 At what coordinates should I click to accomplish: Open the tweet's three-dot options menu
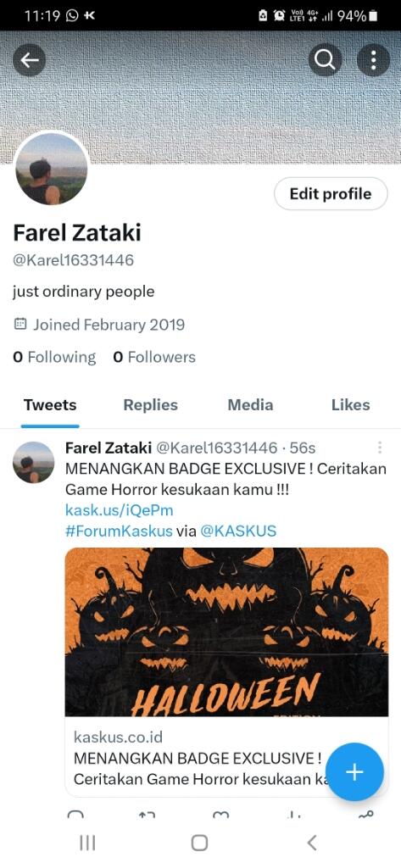click(380, 448)
